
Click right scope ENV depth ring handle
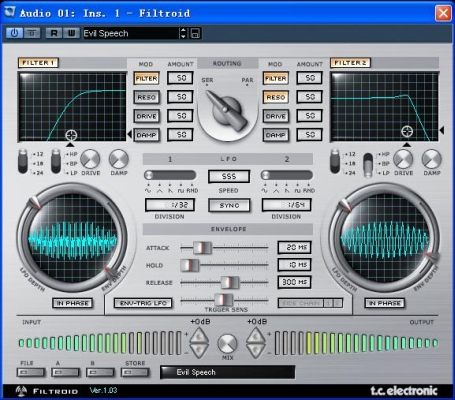(x=432, y=256)
